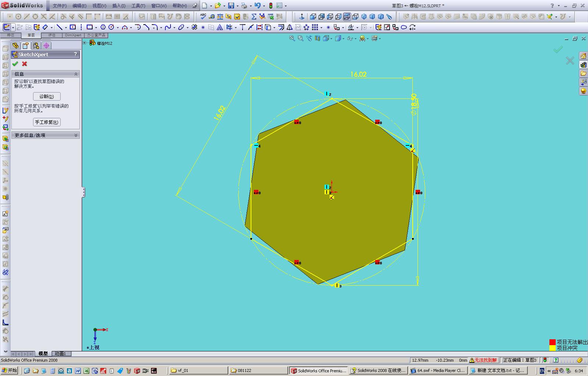Click the Zoom to Fit icon

point(292,38)
